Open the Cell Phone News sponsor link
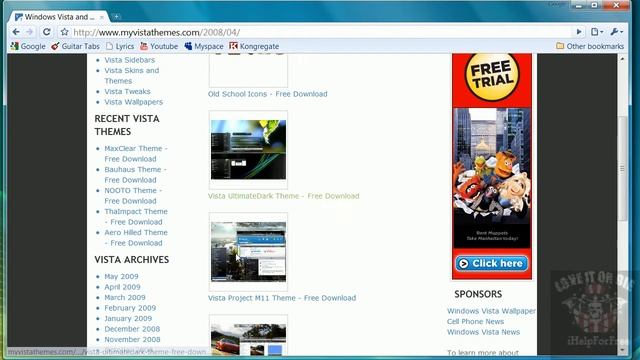Viewport: 640px width, 360px height. coord(475,322)
